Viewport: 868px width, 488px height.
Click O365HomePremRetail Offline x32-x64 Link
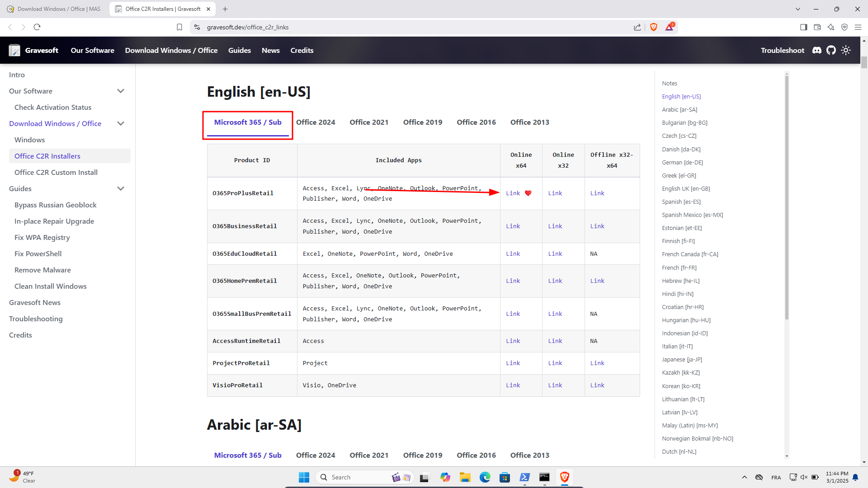coord(597,281)
